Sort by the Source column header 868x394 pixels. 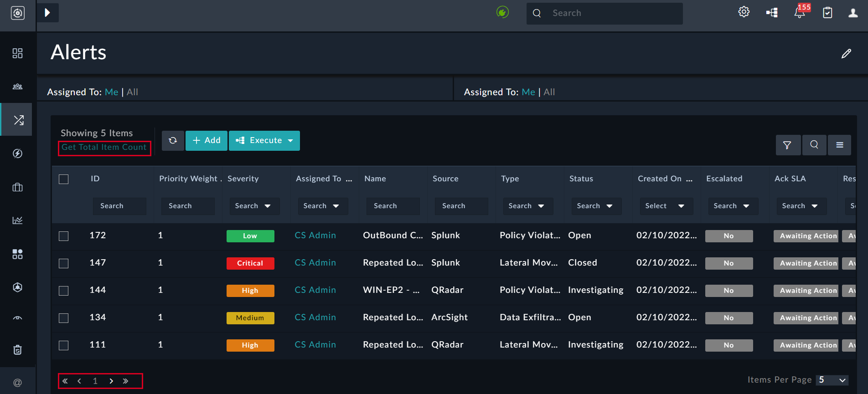[x=445, y=179]
